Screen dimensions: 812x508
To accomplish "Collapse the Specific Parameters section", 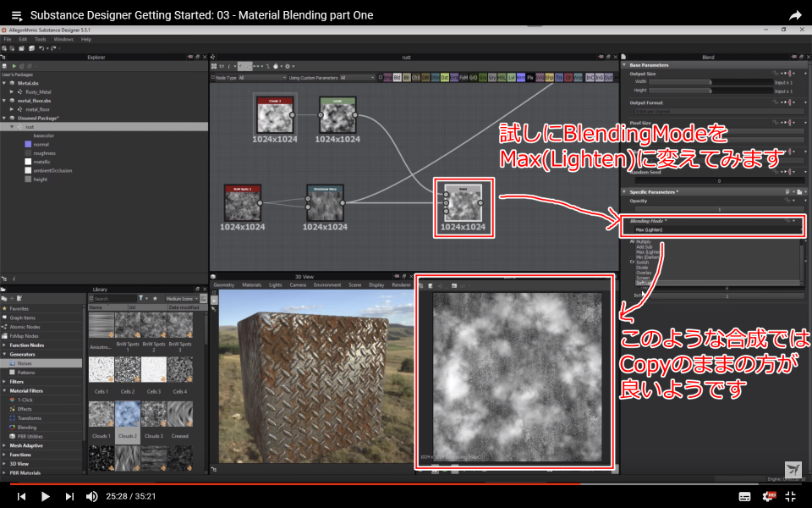I will click(624, 192).
